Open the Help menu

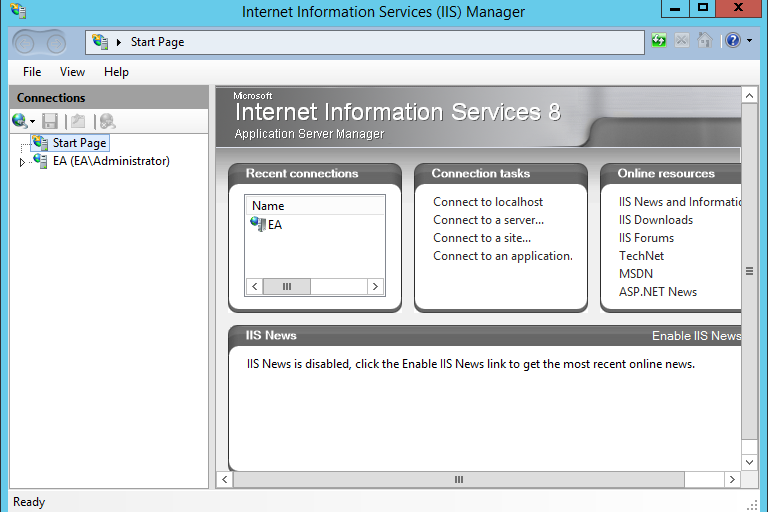pos(116,72)
